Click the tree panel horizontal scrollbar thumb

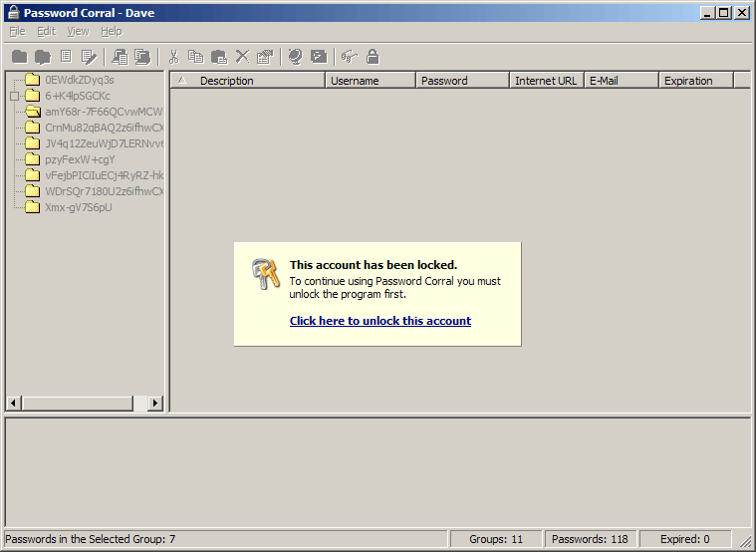pyautogui.click(x=77, y=403)
